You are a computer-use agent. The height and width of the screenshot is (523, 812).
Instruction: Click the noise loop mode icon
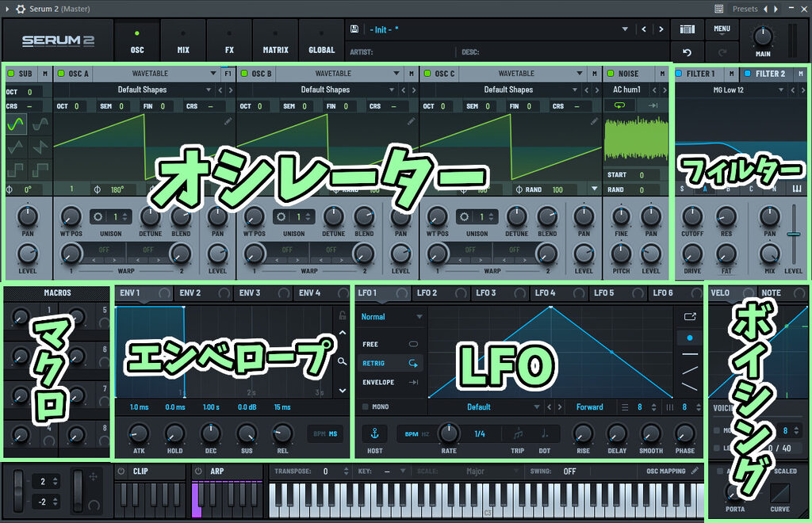[619, 105]
